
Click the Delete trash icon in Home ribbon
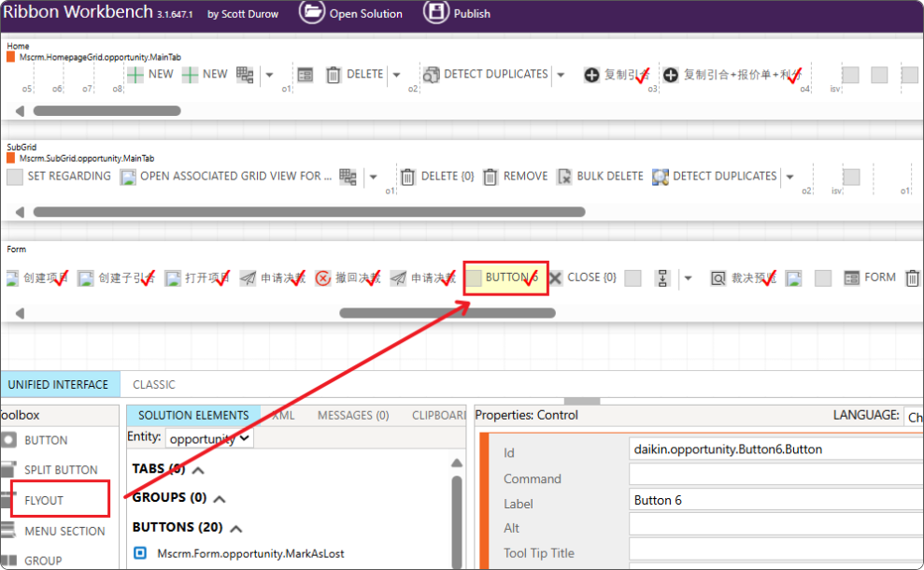pyautogui.click(x=334, y=75)
